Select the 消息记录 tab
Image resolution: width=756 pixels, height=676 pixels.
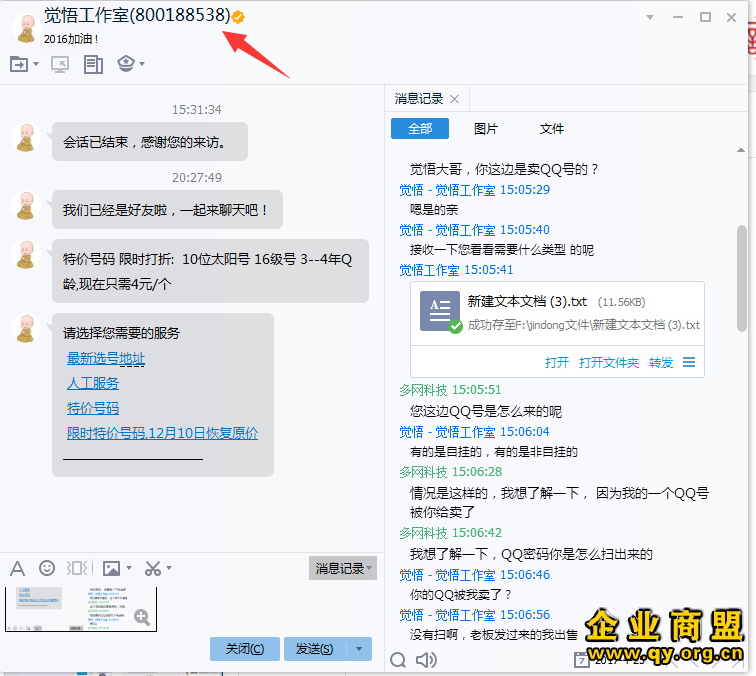(418, 99)
